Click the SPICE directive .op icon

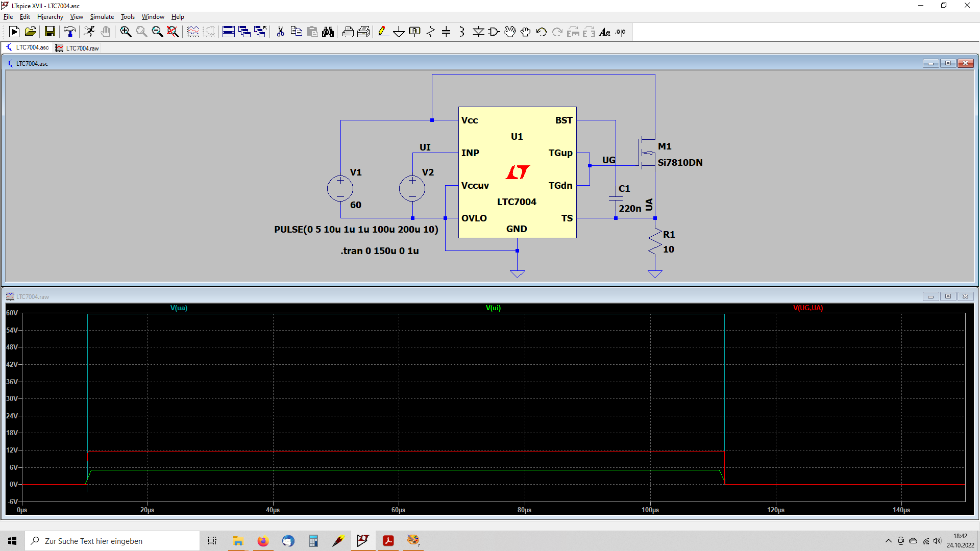tap(621, 32)
